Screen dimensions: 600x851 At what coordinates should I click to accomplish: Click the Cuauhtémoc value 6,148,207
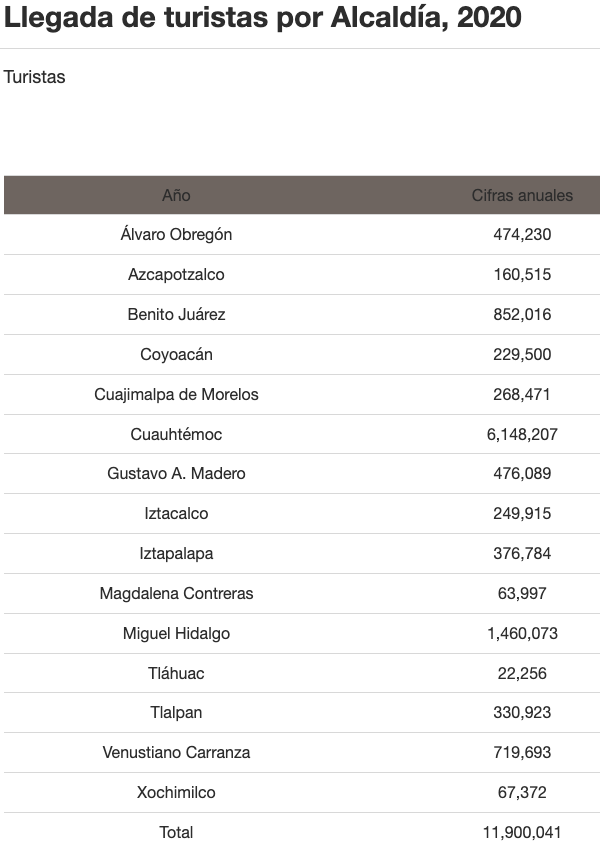point(522,434)
